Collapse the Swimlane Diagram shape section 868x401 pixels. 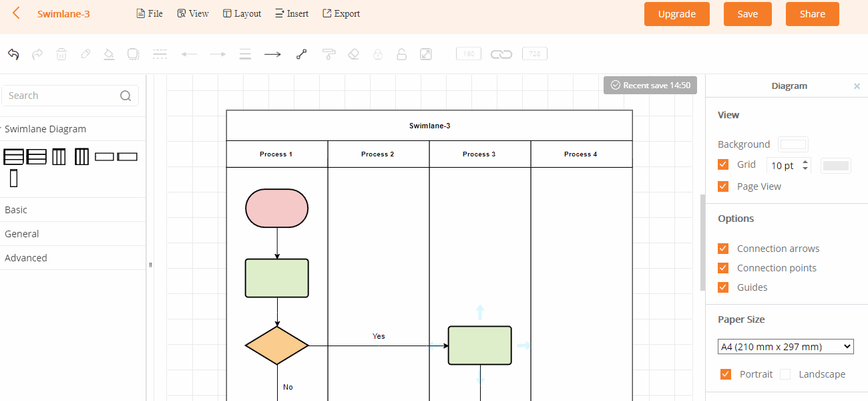(x=73, y=129)
